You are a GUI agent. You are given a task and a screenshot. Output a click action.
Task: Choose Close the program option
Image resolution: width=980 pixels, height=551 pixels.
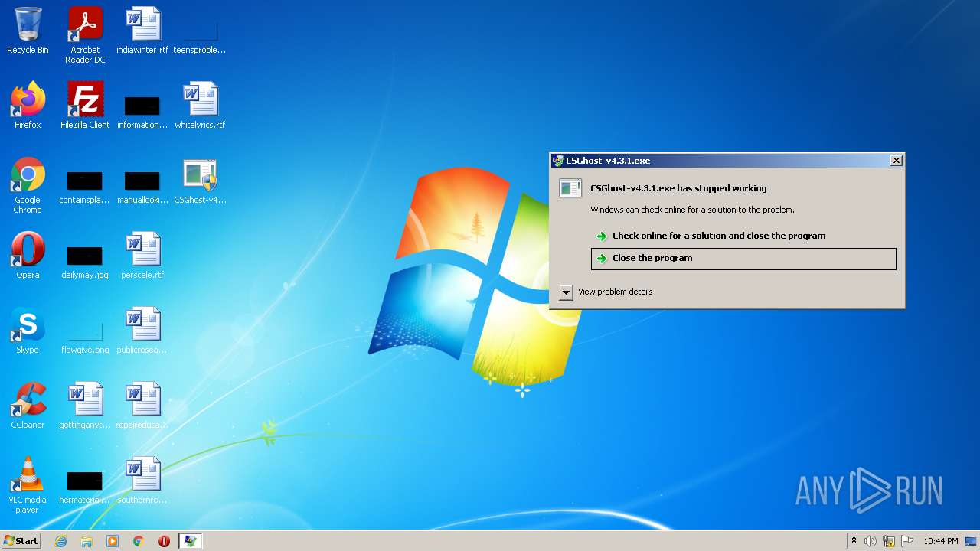743,259
